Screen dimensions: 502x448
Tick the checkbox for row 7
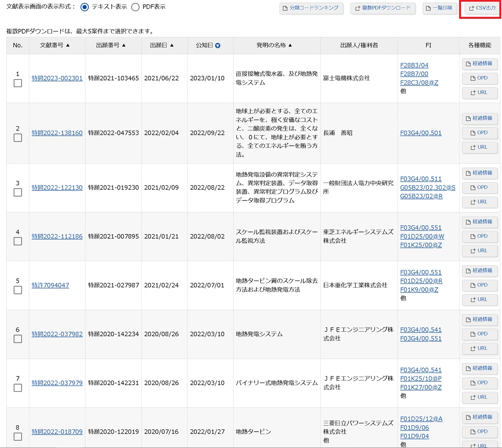(18, 388)
